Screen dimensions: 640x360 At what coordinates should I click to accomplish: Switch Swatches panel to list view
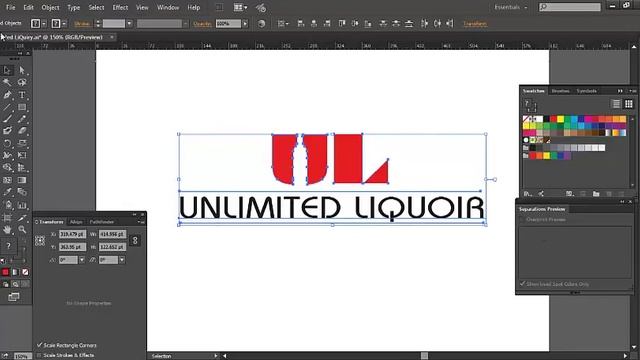616,104
